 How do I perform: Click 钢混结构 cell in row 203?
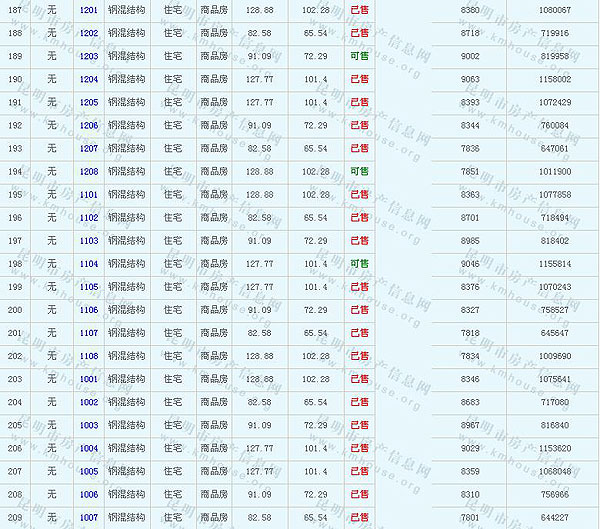point(126,379)
